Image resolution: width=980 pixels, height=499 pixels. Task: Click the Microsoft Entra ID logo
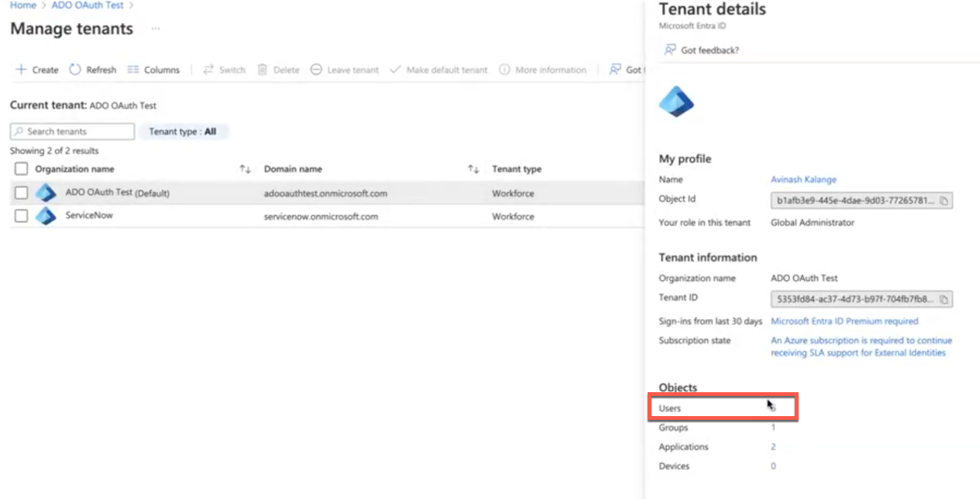[x=676, y=102]
